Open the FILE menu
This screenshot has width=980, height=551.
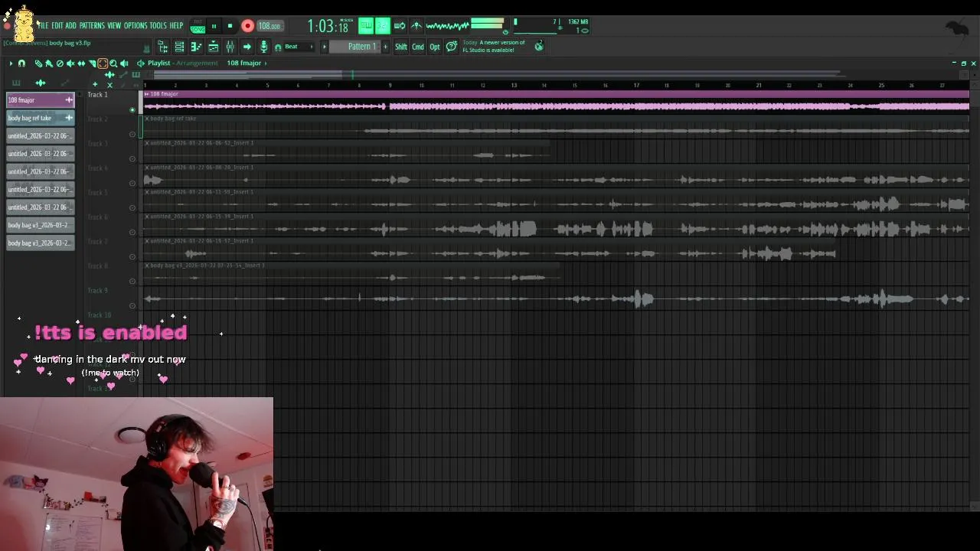[44, 26]
